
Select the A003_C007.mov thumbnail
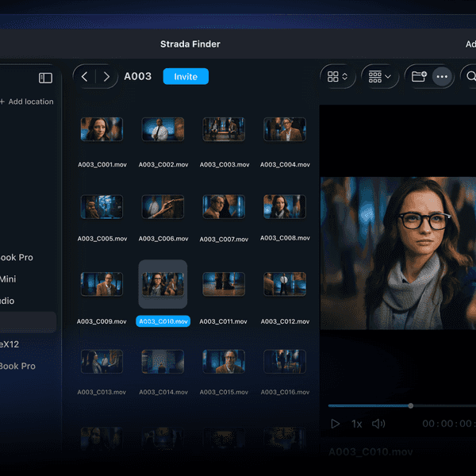click(224, 207)
